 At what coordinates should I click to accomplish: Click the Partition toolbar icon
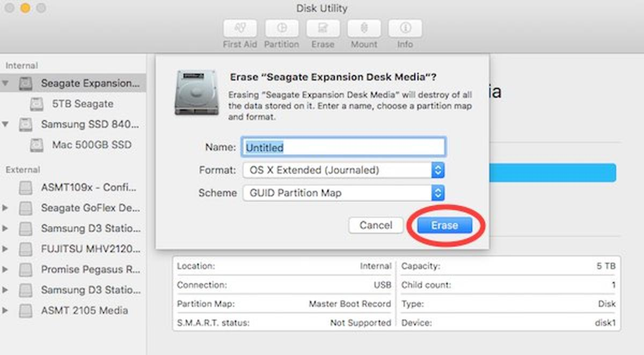tap(281, 28)
